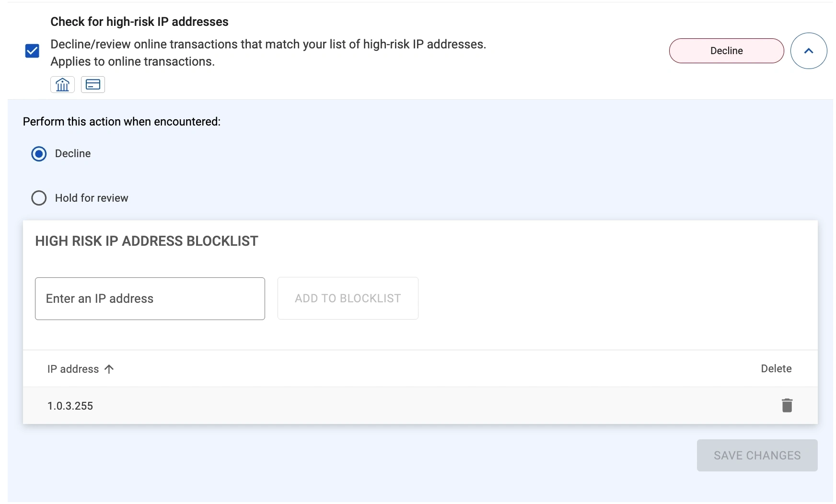Click the Hold for review label text
Viewport: 836px width, 504px height.
(x=92, y=198)
